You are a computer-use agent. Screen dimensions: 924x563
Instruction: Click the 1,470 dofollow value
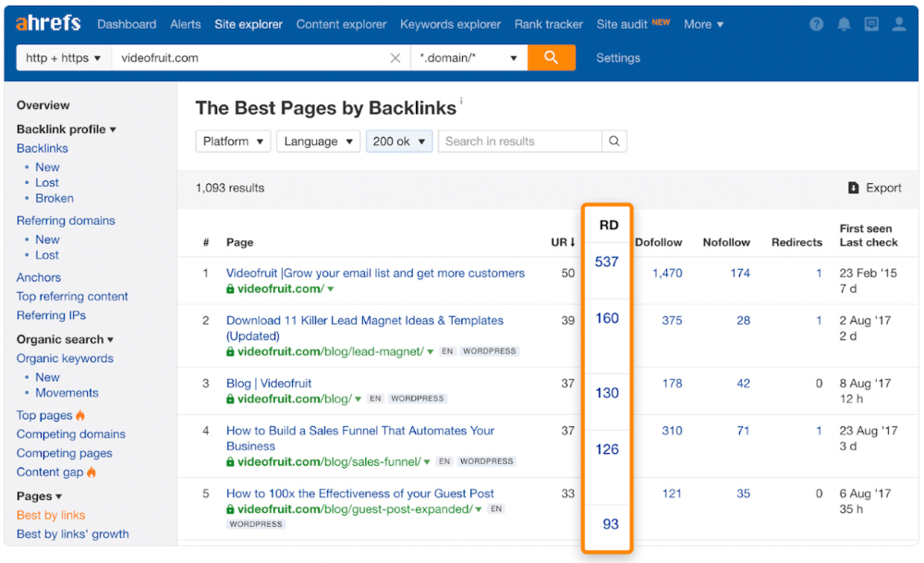(x=667, y=273)
